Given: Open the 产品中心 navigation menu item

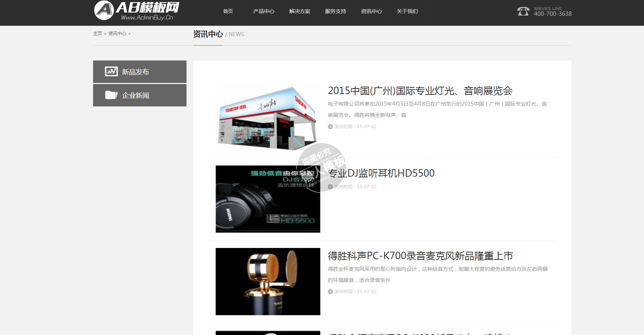Looking at the screenshot, I should [x=264, y=11].
